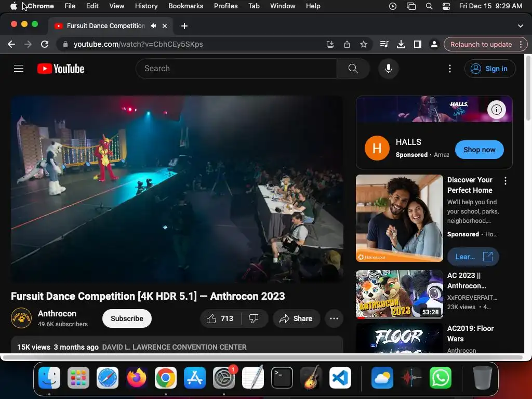Screen dimensions: 532x399
Task: Dislike the video with thumbs down
Action: coord(254,318)
